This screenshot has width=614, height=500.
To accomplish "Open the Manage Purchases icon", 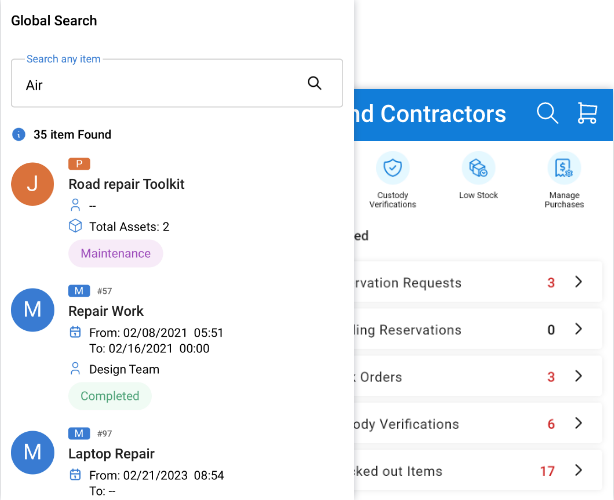I will tap(564, 168).
